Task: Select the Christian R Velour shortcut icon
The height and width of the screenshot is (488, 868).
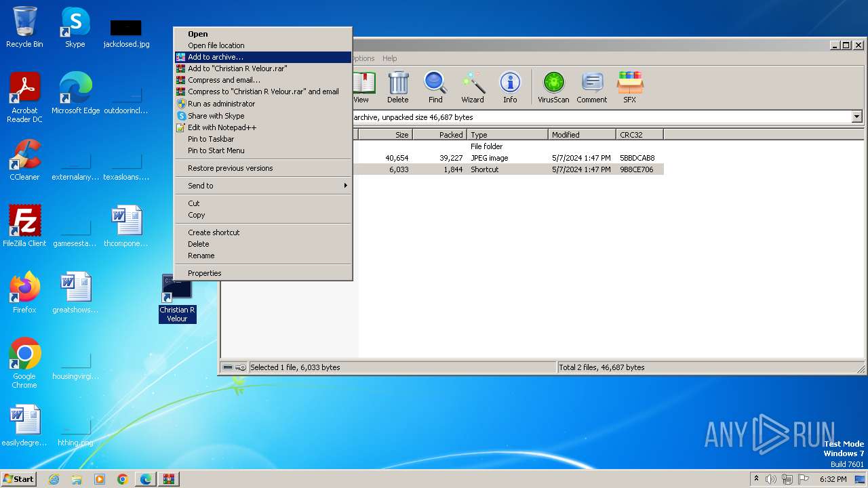Action: pos(177,298)
